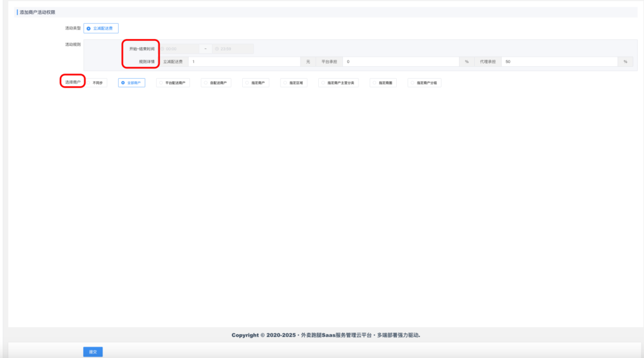Select the 全部商户 radio option

131,82
